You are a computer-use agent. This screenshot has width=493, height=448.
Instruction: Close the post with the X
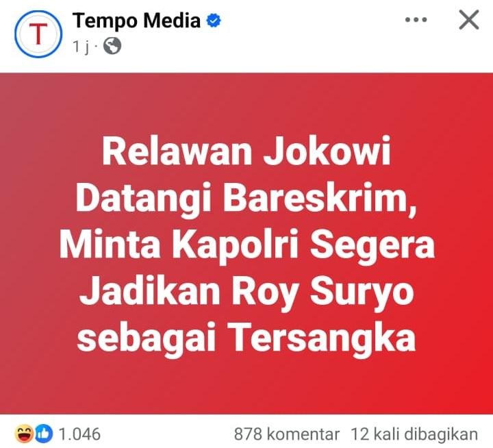pos(469,19)
